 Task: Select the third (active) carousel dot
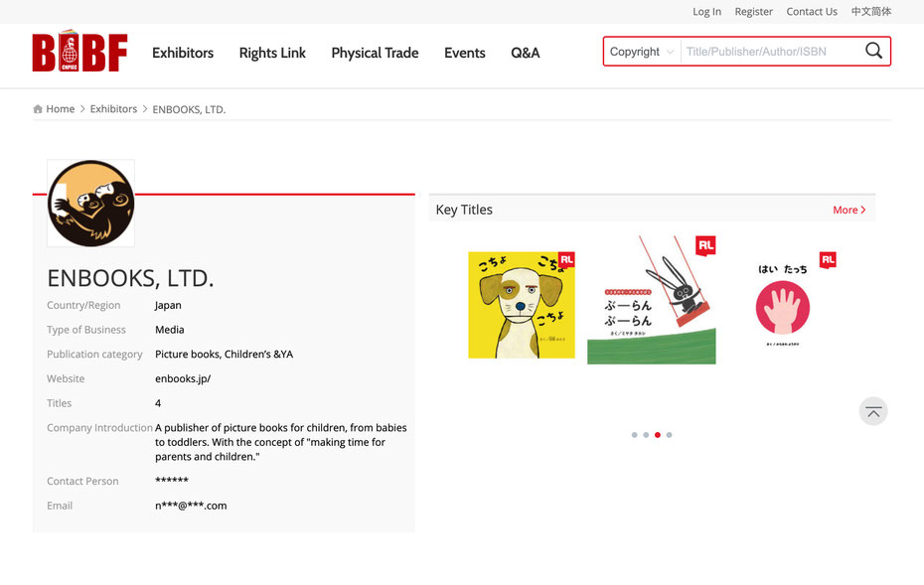pos(658,435)
